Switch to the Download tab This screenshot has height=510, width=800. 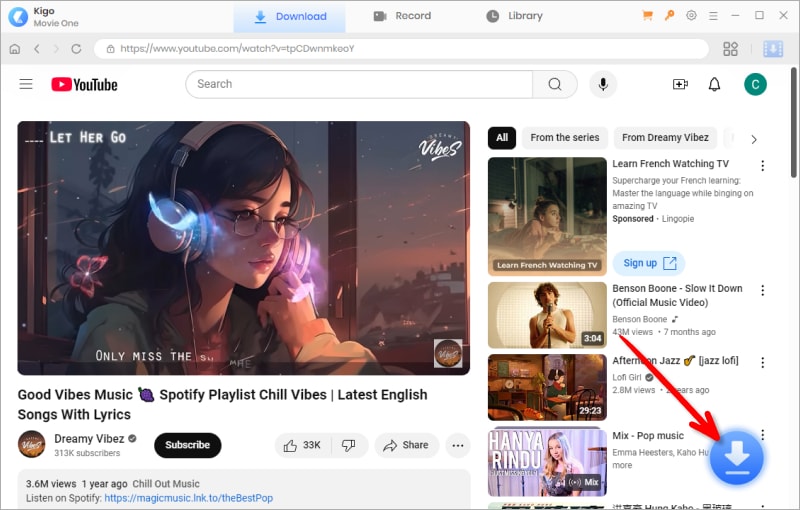point(290,16)
